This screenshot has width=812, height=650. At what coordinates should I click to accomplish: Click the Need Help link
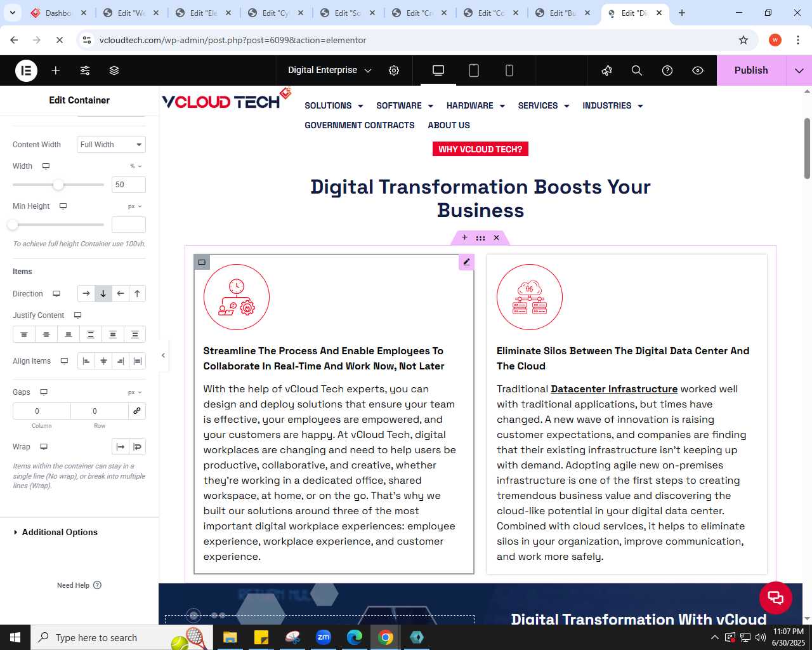79,585
